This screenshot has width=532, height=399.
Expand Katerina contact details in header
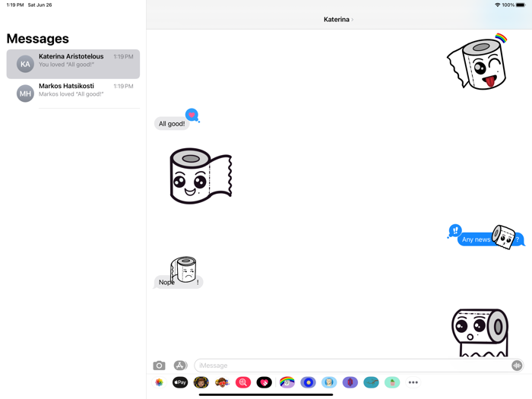(x=338, y=20)
